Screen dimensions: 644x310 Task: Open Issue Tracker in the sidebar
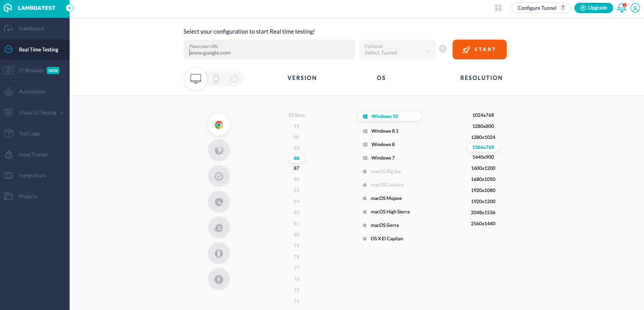pyautogui.click(x=35, y=154)
